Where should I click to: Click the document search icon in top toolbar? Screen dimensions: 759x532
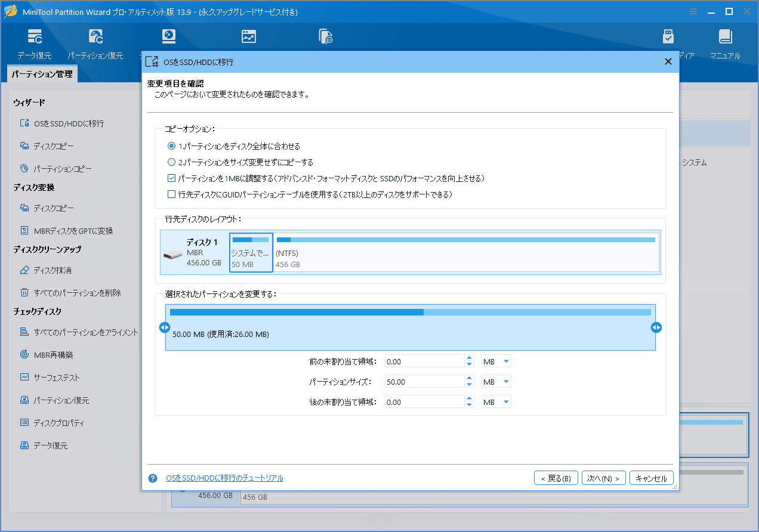(325, 36)
